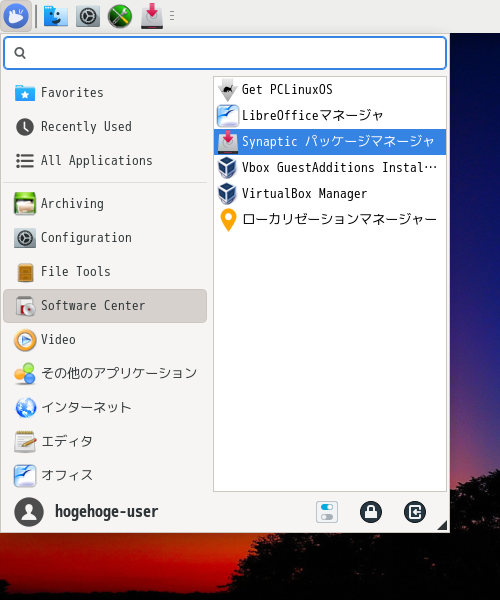Open the green wrench tools launcher
Viewport: 500px width, 600px height.
120,16
